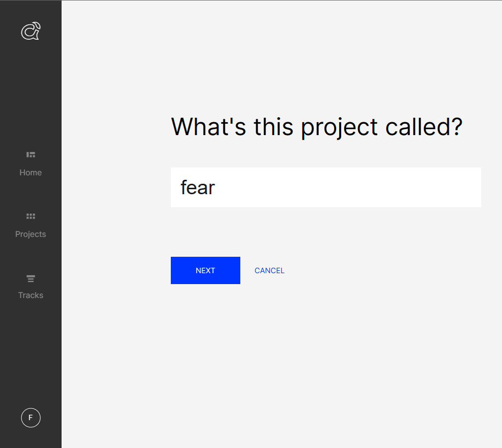Click the word "What's" in the heading
The height and width of the screenshot is (448, 502).
209,127
